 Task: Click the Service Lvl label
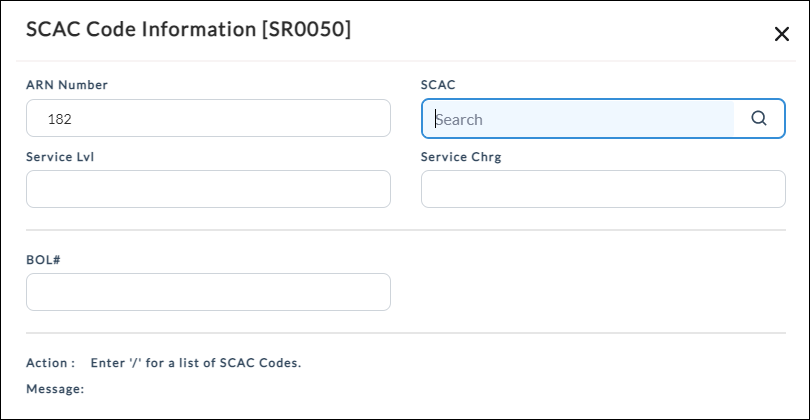[x=60, y=157]
